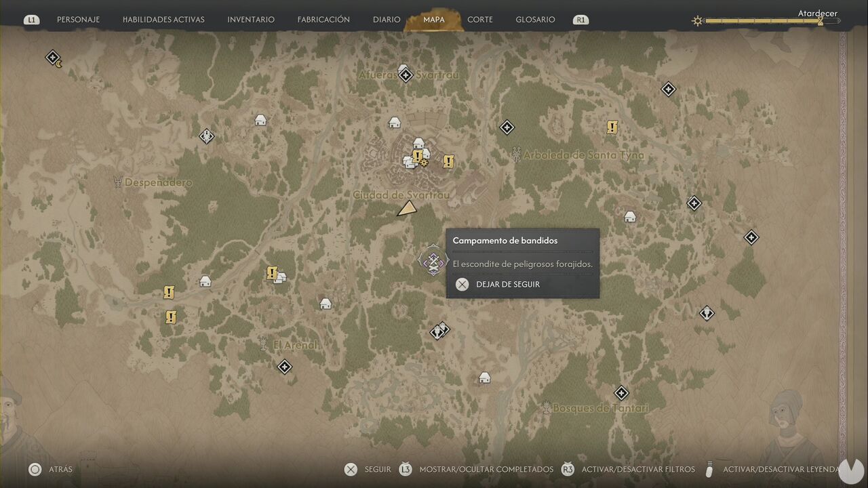The height and width of the screenshot is (488, 868).
Task: Open the PERSONAJE tab
Action: [x=78, y=20]
